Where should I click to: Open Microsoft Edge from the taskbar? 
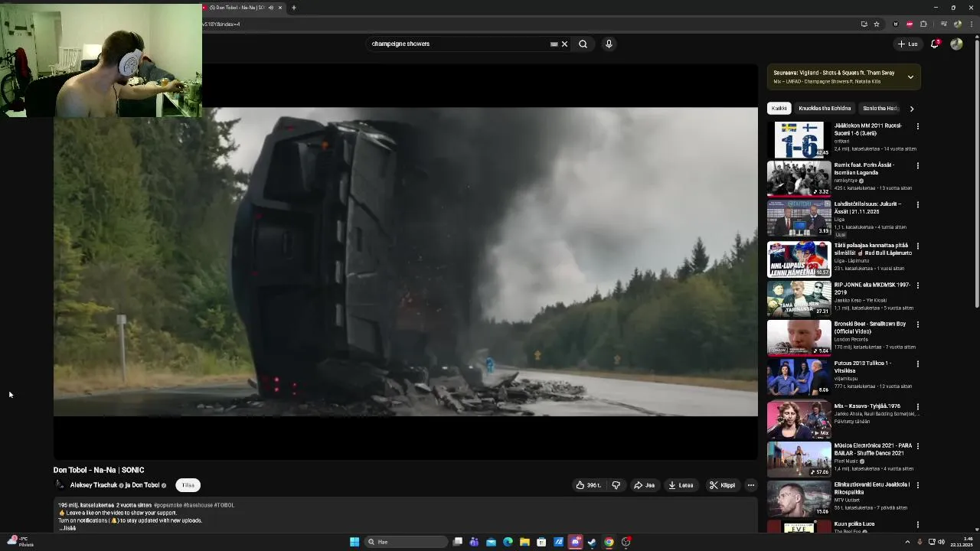508,542
